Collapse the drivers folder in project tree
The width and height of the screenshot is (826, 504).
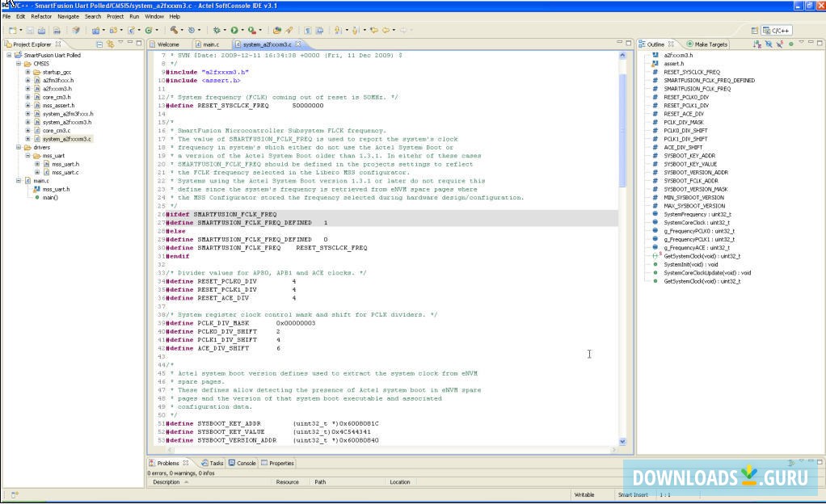pos(19,148)
